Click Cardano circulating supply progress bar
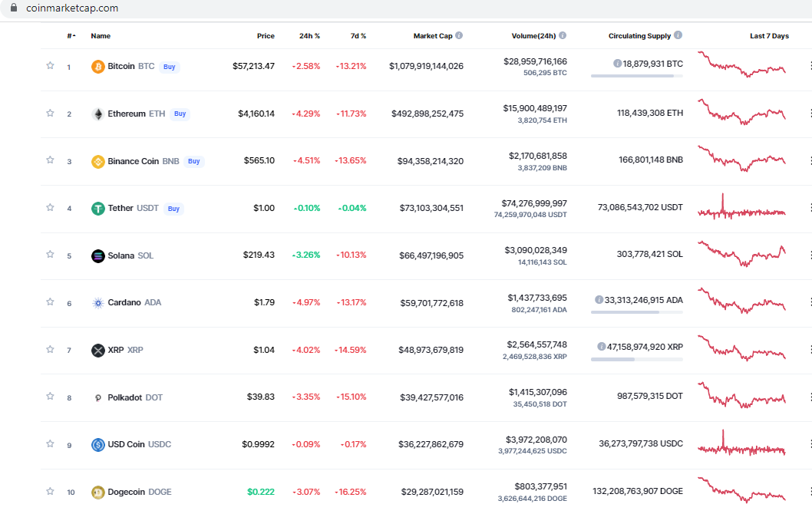The height and width of the screenshot is (514, 812). pos(637,312)
